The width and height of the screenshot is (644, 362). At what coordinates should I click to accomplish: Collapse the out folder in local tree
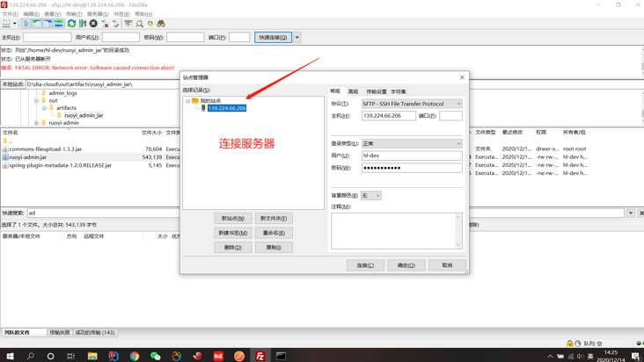(37, 100)
